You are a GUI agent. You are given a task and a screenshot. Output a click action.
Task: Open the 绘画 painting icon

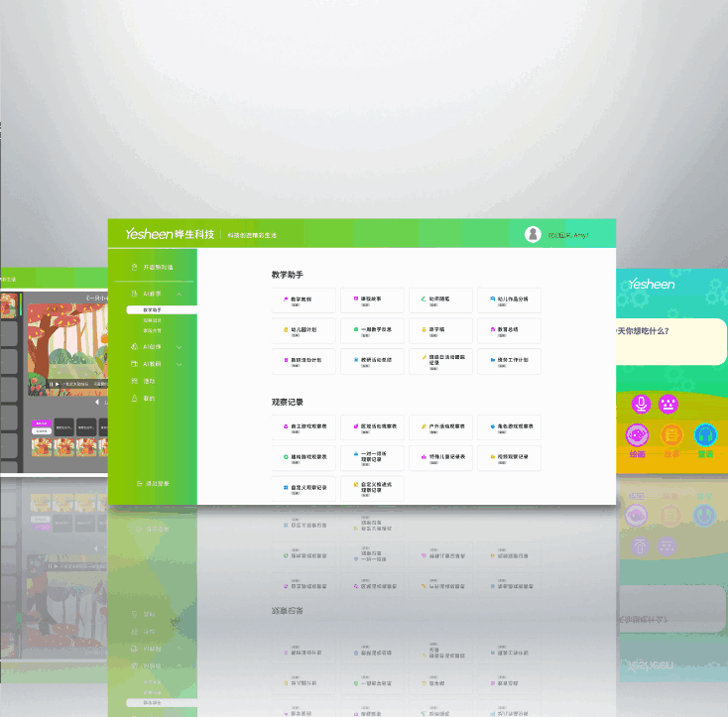pyautogui.click(x=637, y=435)
